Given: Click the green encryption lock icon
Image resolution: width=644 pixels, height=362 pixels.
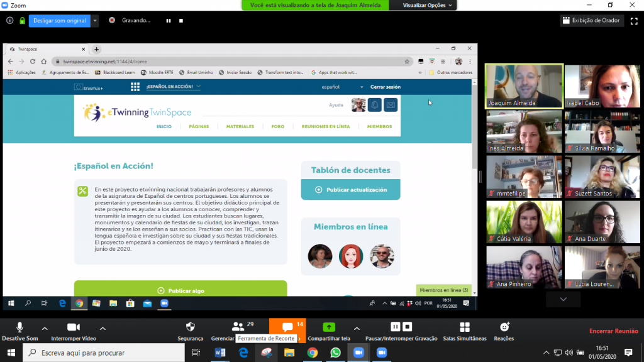Looking at the screenshot, I should 22,21.
